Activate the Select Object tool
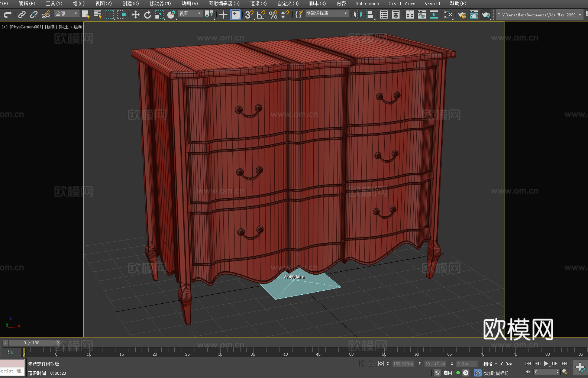Screen dimensions: 588x378 click(x=85, y=14)
